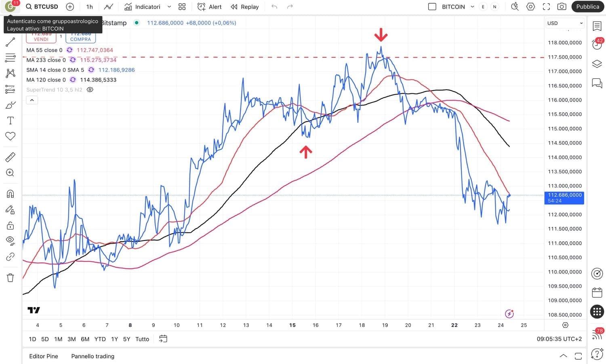606x364 pixels.
Task: Set date range to 3M
Action: pyautogui.click(x=72, y=339)
